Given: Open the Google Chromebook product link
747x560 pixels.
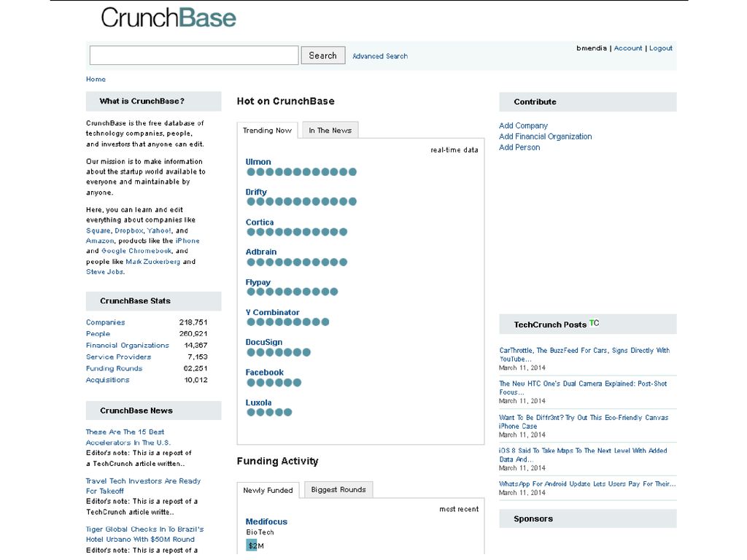Looking at the screenshot, I should coord(136,251).
